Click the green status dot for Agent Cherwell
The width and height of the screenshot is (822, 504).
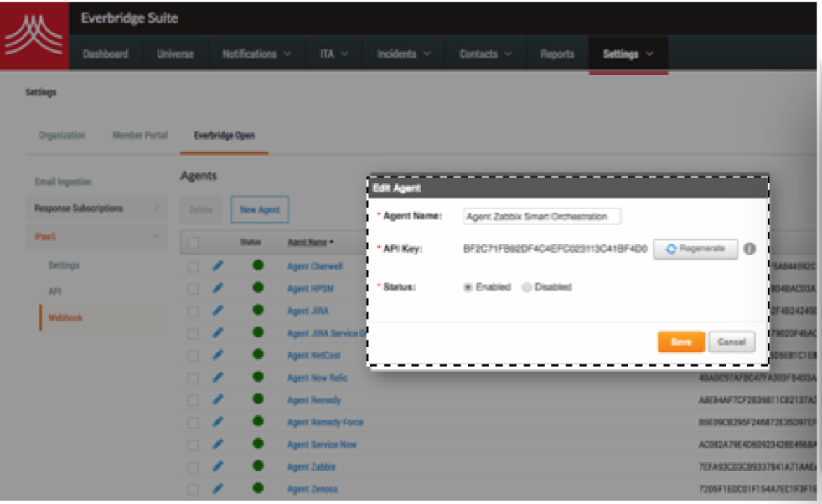pos(258,265)
